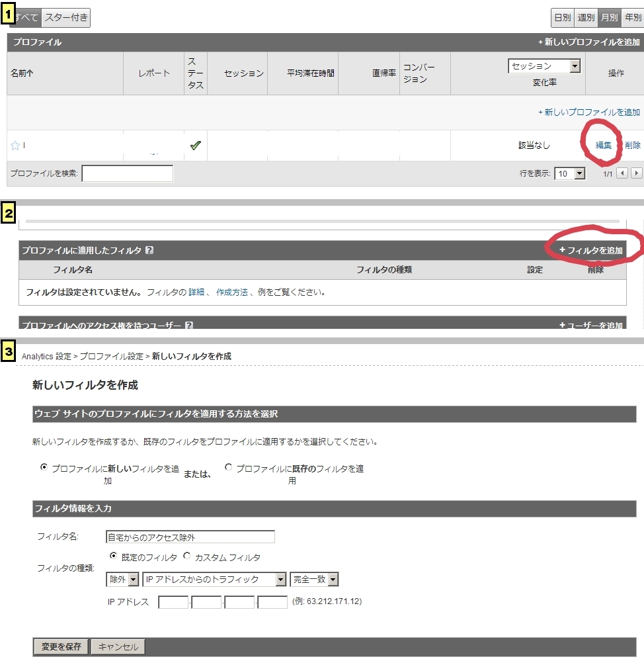Viewport: 644px width, 661px height.
Task: Go to previous page using left arrow
Action: click(x=622, y=173)
